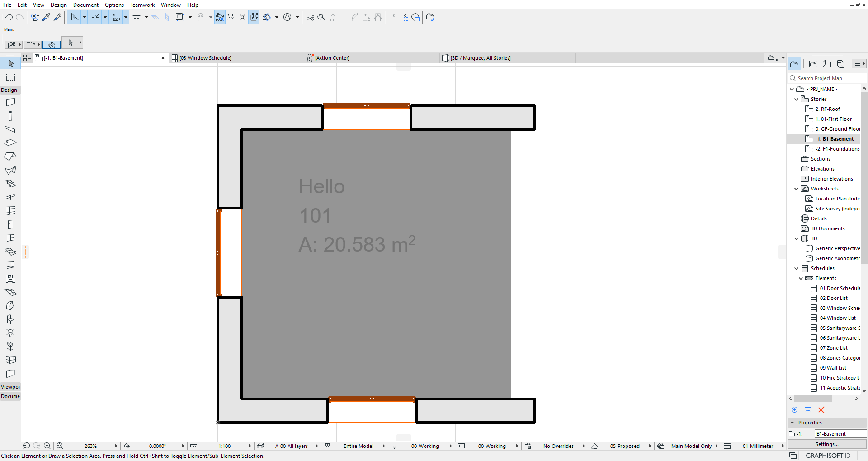
Task: Select the Stair tool in toolbox
Action: pyautogui.click(x=10, y=183)
